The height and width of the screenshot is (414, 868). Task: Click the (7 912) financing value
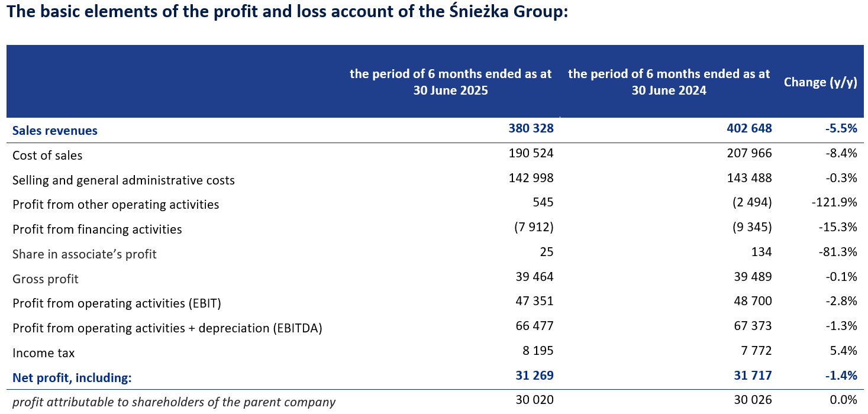coord(532,228)
